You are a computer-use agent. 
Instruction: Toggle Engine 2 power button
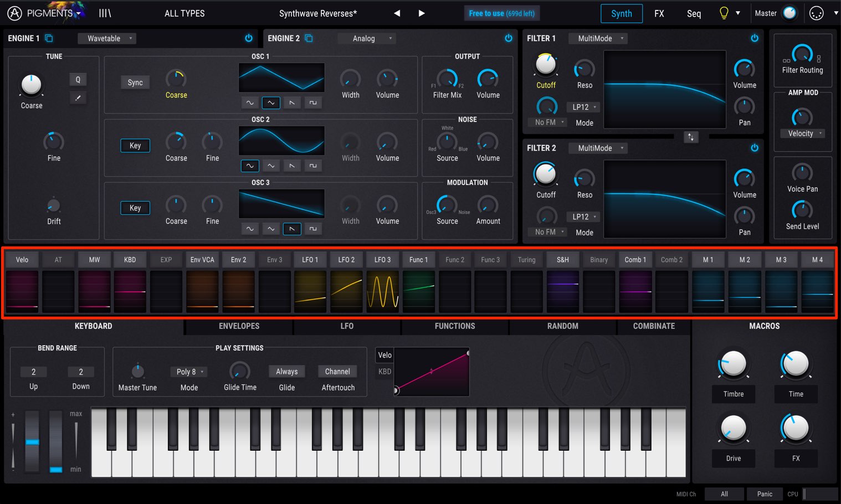pos(509,38)
